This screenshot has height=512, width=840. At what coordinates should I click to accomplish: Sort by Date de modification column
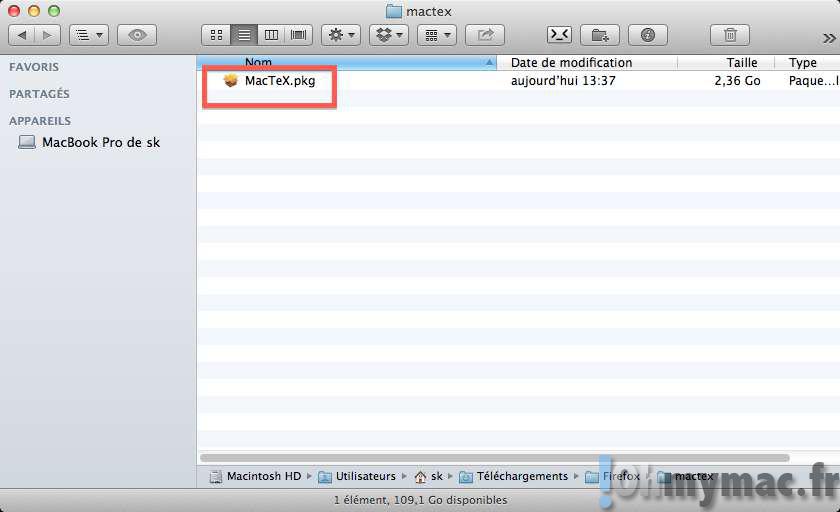click(587, 63)
